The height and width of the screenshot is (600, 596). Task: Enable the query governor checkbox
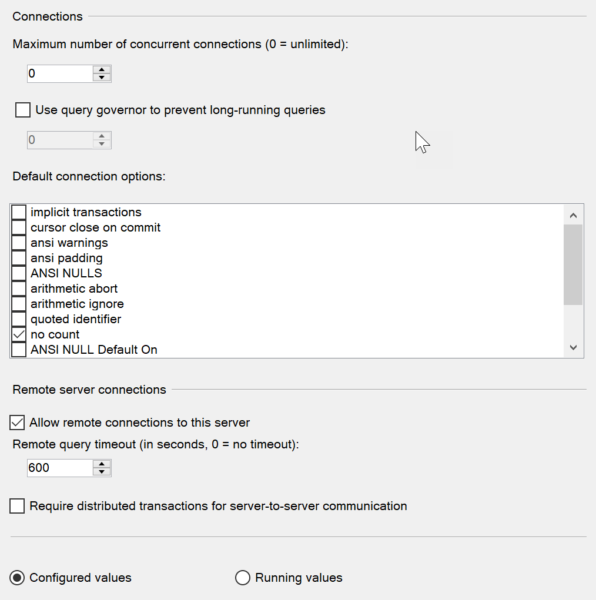click(23, 110)
